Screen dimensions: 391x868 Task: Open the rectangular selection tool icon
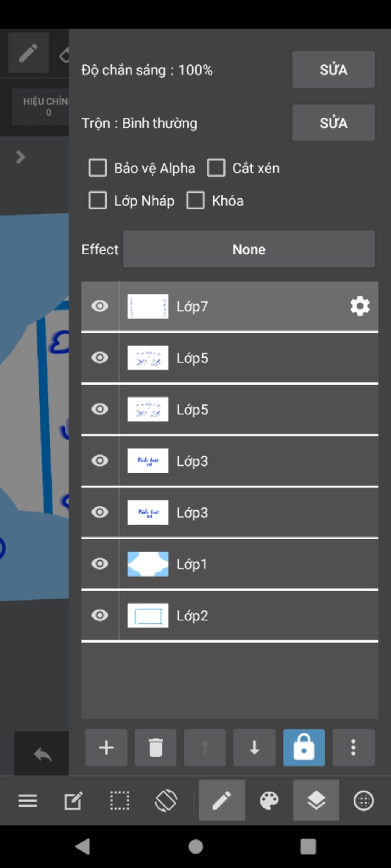click(x=120, y=800)
